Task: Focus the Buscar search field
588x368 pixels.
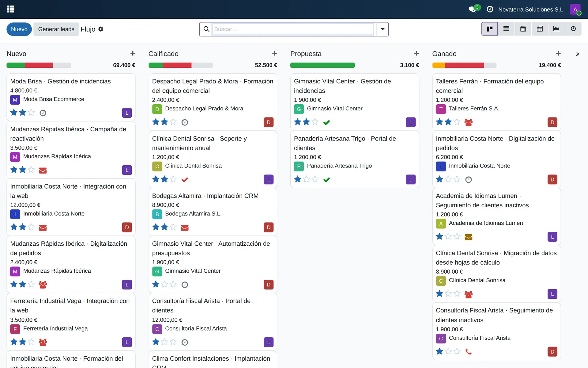Action: point(293,29)
